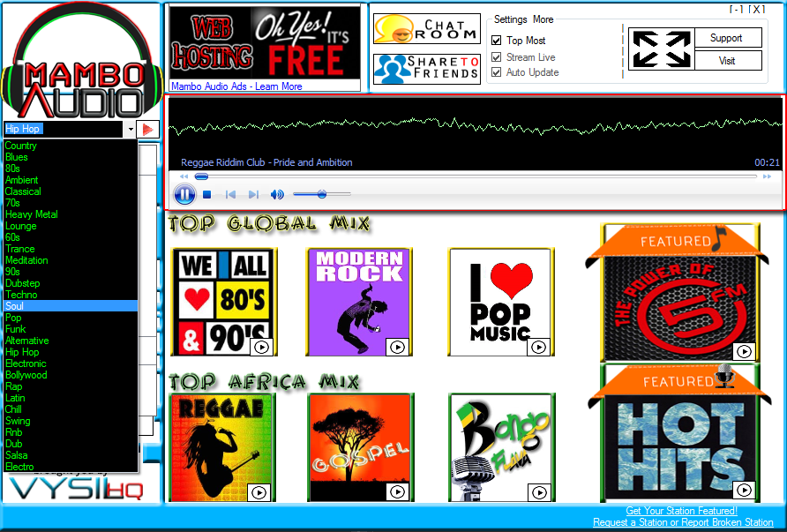Select Heavy Metal from the genre list
This screenshot has width=787, height=532.
(71, 214)
